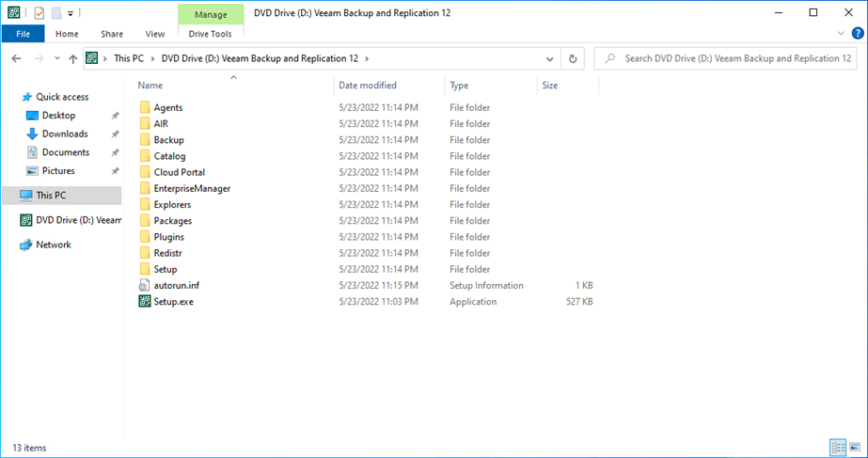The image size is (868, 458).
Task: Select the autorun.inf file icon
Action: (145, 285)
